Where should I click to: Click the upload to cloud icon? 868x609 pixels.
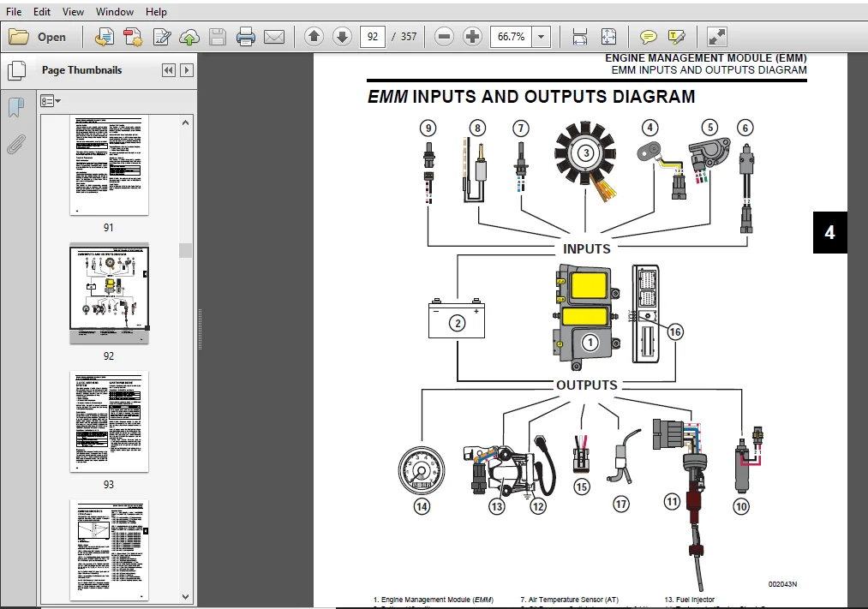coord(189,37)
